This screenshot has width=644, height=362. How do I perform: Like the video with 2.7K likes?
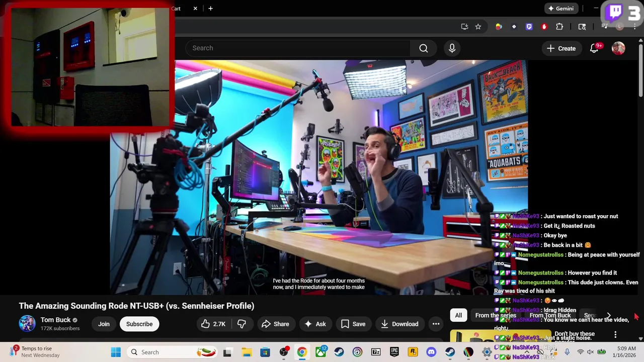click(x=213, y=324)
